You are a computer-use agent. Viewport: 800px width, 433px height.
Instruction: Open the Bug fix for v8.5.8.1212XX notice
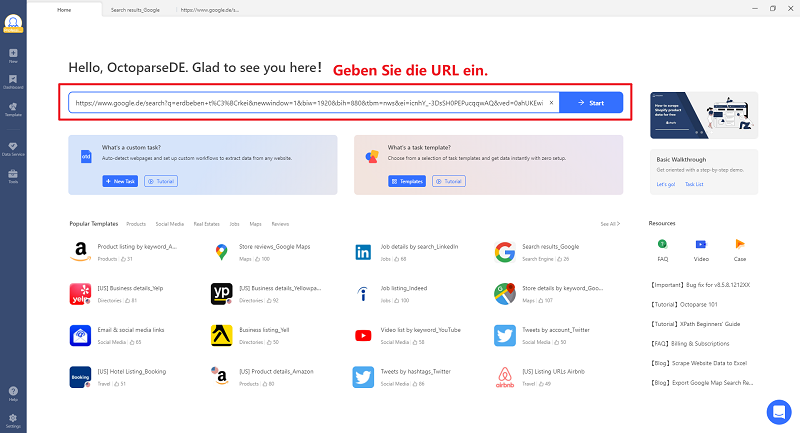click(x=700, y=285)
